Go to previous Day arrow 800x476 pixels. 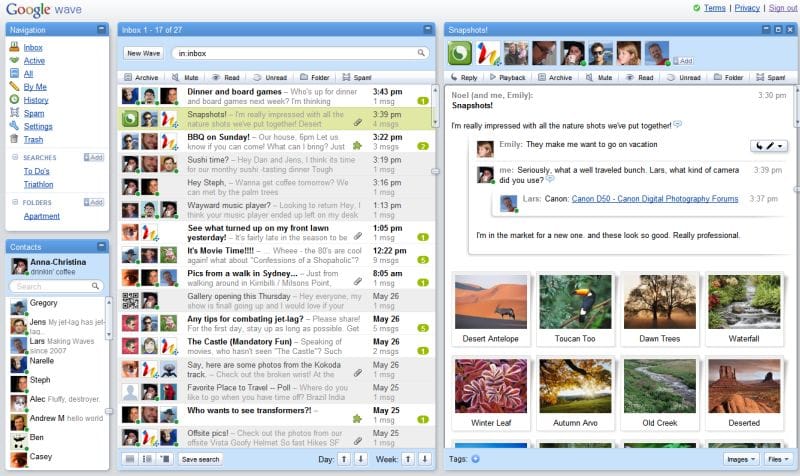tap(344, 459)
